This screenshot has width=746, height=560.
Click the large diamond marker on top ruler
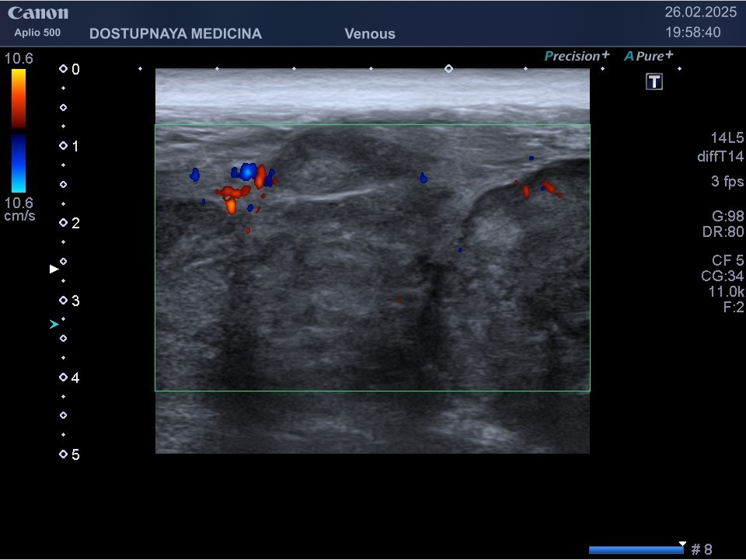(x=448, y=69)
